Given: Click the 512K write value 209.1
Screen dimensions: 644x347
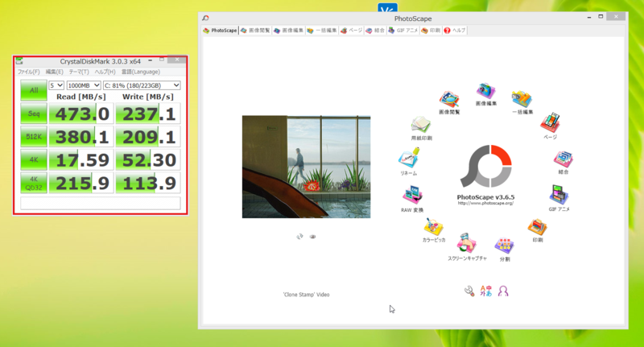Looking at the screenshot, I should click(148, 137).
